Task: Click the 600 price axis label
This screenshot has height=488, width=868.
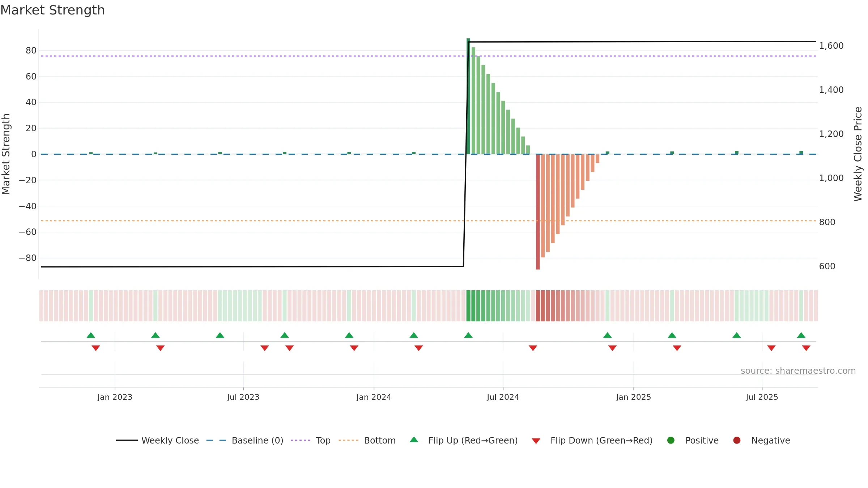Action: pyautogui.click(x=827, y=266)
